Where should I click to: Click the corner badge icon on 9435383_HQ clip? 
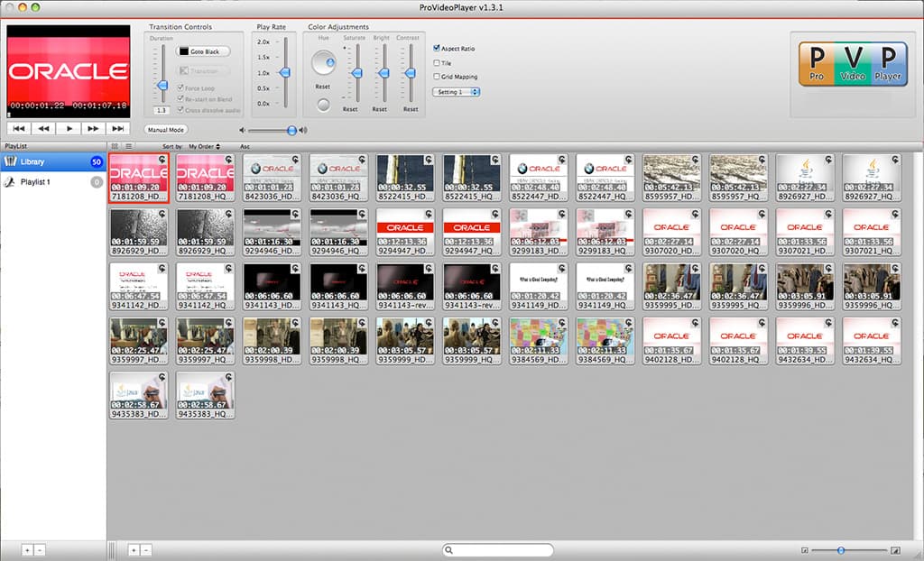click(228, 377)
